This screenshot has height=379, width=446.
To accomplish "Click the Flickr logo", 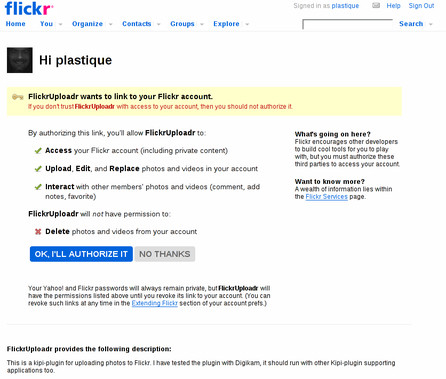I will tap(29, 8).
